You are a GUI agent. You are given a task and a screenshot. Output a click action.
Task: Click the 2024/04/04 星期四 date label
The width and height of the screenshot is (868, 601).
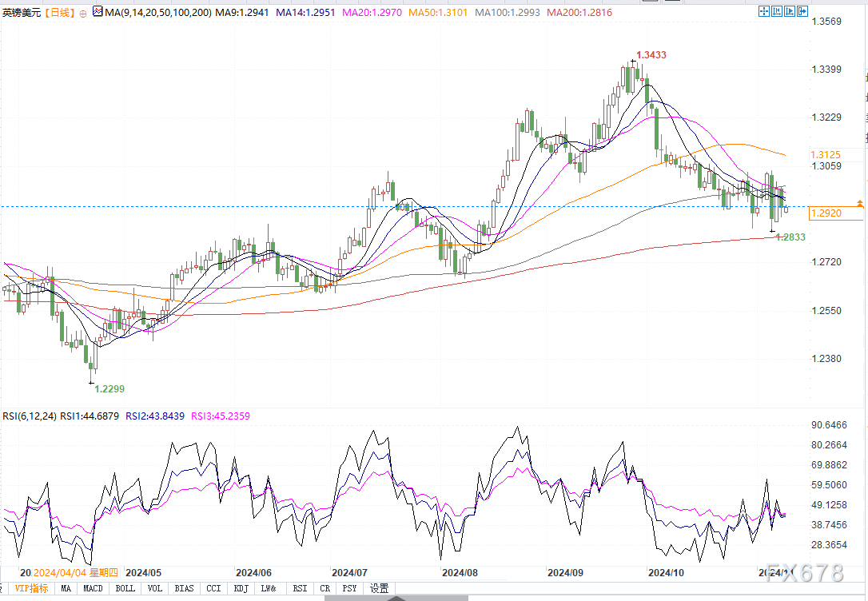click(x=74, y=573)
